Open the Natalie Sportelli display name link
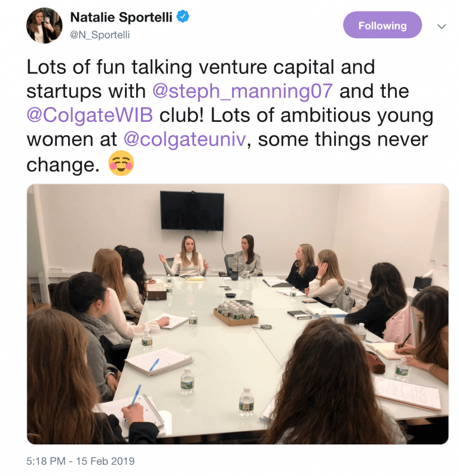Viewport: 459px width, 476px height. [121, 17]
